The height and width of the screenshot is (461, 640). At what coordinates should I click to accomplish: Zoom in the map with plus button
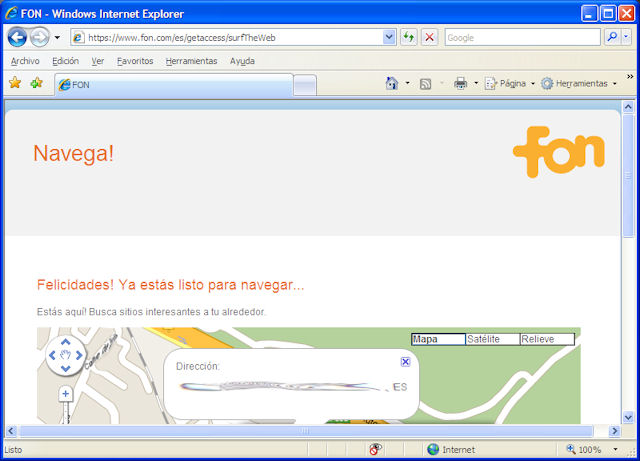click(x=66, y=394)
